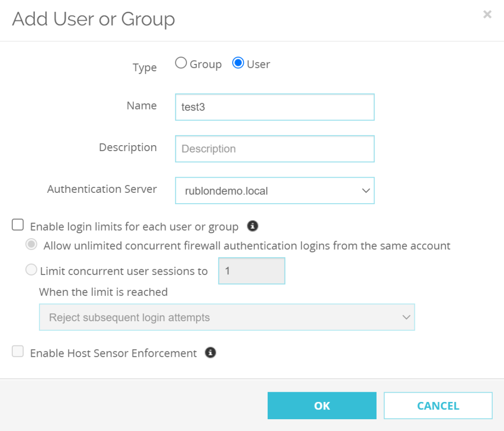Click the chevron on the limit action dropdown
Viewport: 504px width, 431px height.
click(406, 317)
